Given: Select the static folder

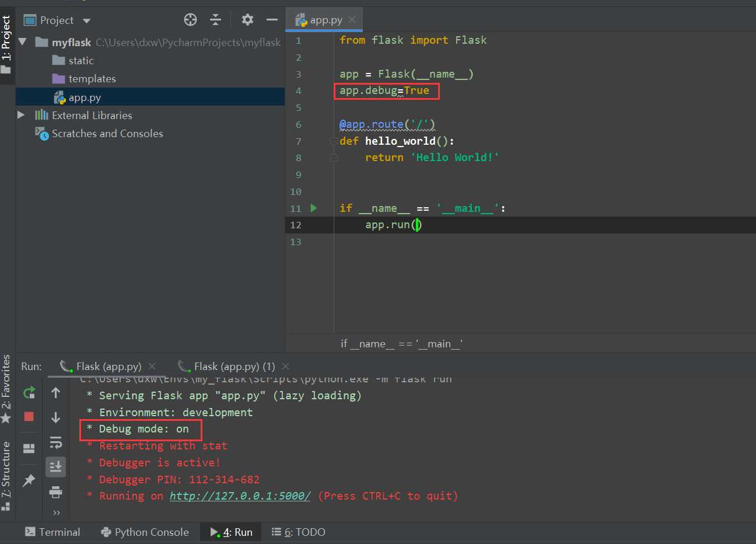Looking at the screenshot, I should pos(80,61).
